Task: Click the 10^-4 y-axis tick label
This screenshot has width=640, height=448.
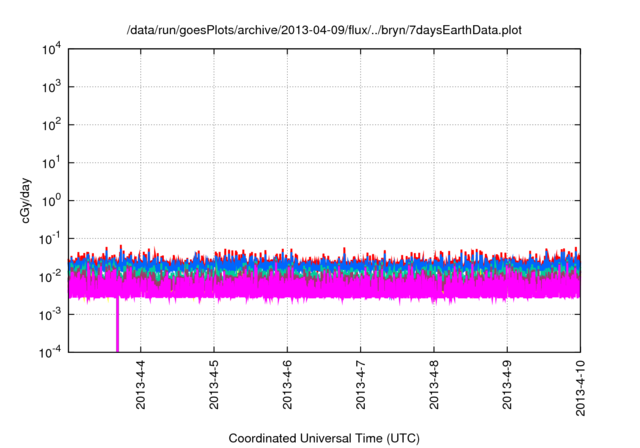Action: tap(50, 352)
